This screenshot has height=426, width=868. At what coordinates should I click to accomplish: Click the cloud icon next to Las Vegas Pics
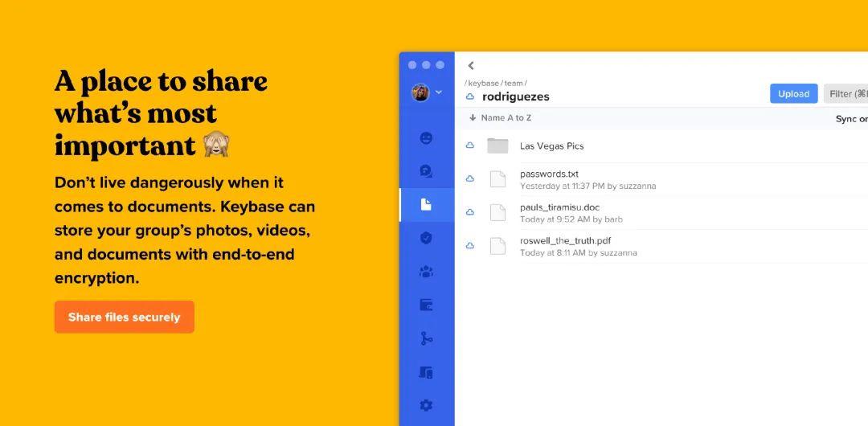click(470, 145)
